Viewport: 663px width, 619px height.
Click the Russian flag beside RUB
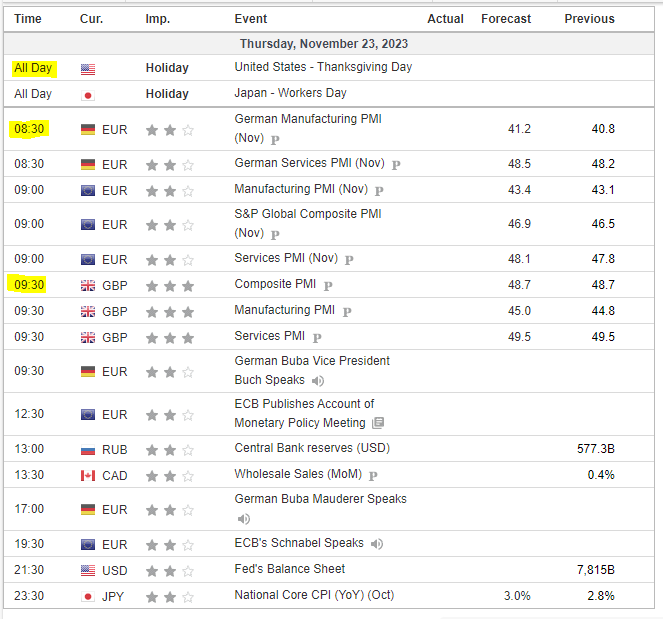point(88,450)
